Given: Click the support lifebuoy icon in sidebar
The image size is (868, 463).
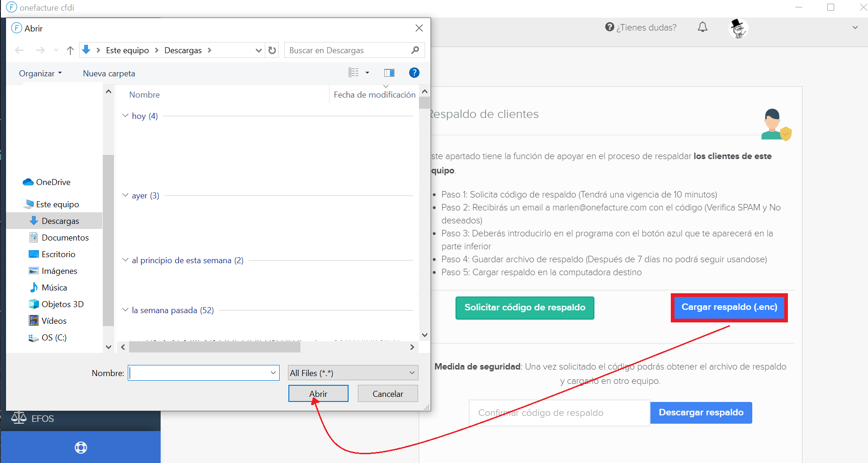Looking at the screenshot, I should (x=81, y=447).
